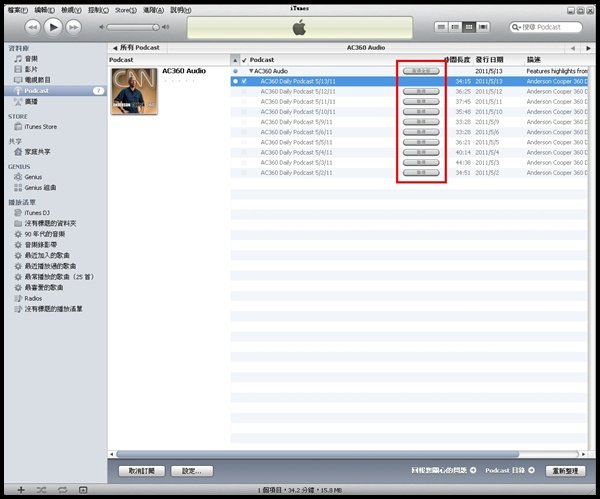Open iTunes Store from the sidebar
The image size is (600, 499).
pos(40,127)
